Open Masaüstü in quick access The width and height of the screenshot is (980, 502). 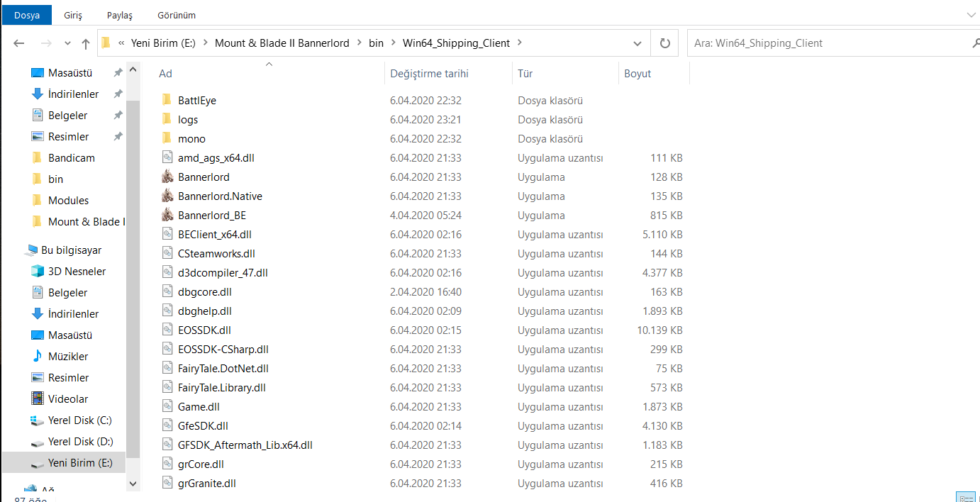[x=70, y=73]
